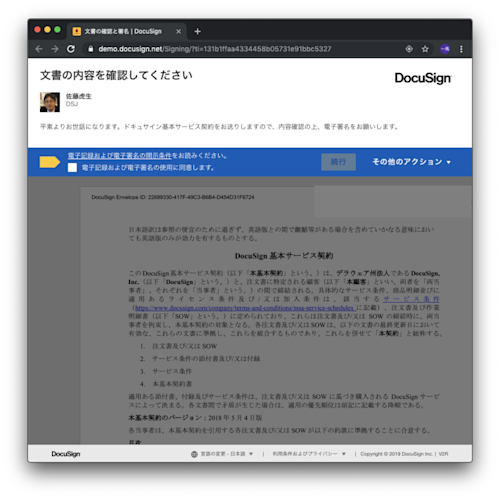
Task: Click the purple profile avatar icon
Action: [445, 49]
